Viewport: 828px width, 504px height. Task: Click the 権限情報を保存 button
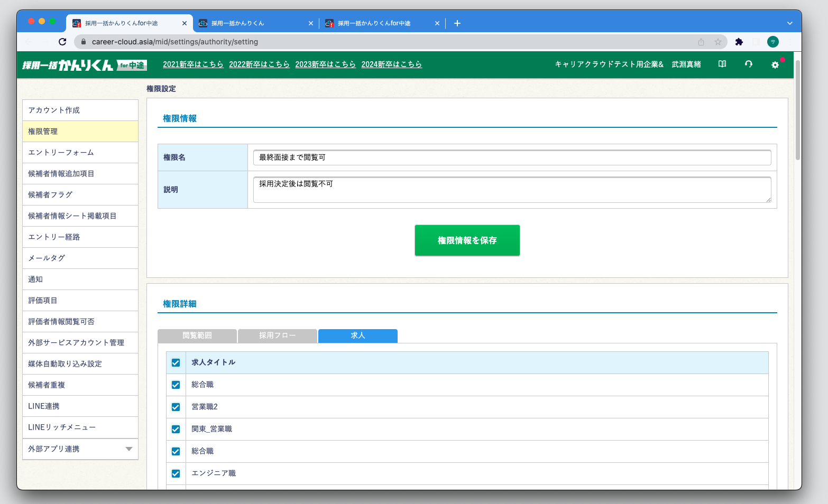coord(467,240)
